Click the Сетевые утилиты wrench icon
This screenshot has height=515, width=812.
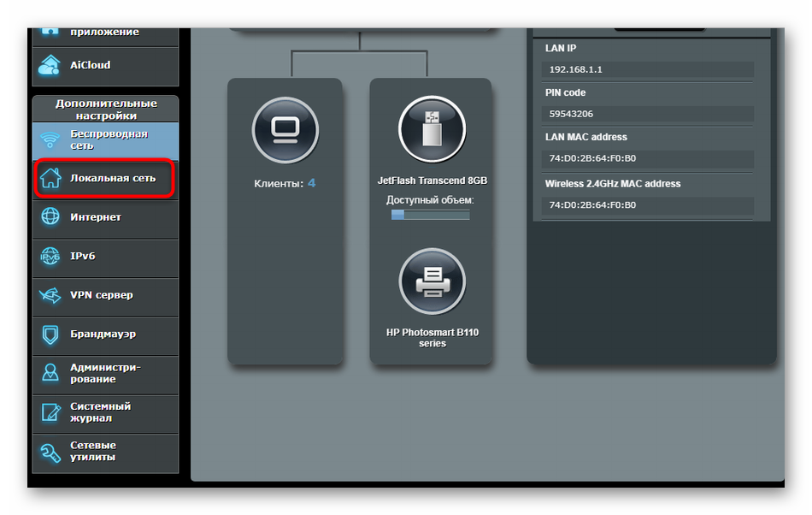point(50,452)
